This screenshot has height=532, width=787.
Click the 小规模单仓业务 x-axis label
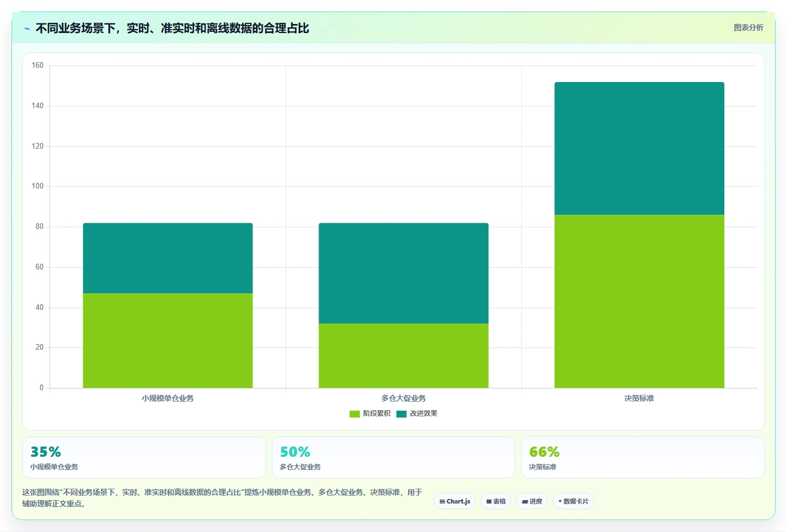[x=168, y=398]
